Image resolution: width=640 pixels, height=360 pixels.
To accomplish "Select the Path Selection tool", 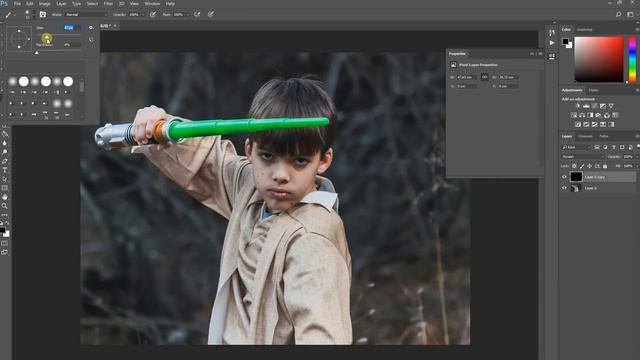I will tap(5, 179).
